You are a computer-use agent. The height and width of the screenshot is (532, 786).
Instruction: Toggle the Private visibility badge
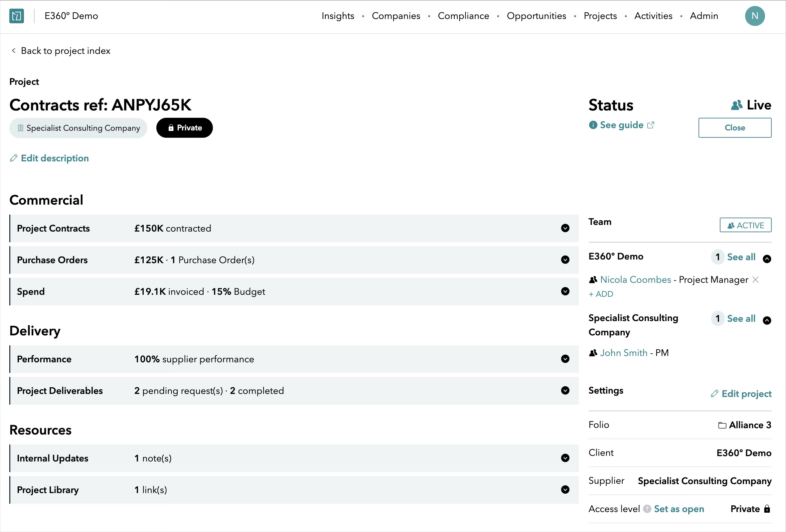184,128
